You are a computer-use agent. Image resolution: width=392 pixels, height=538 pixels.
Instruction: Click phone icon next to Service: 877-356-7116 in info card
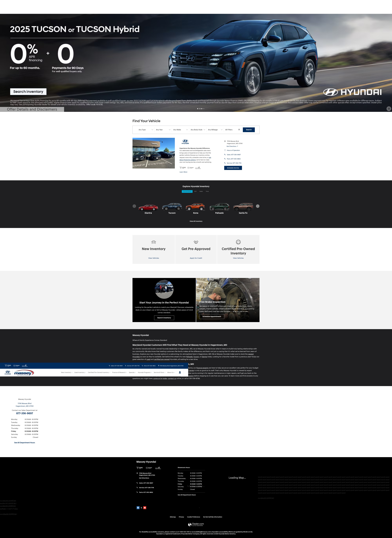tap(225, 163)
